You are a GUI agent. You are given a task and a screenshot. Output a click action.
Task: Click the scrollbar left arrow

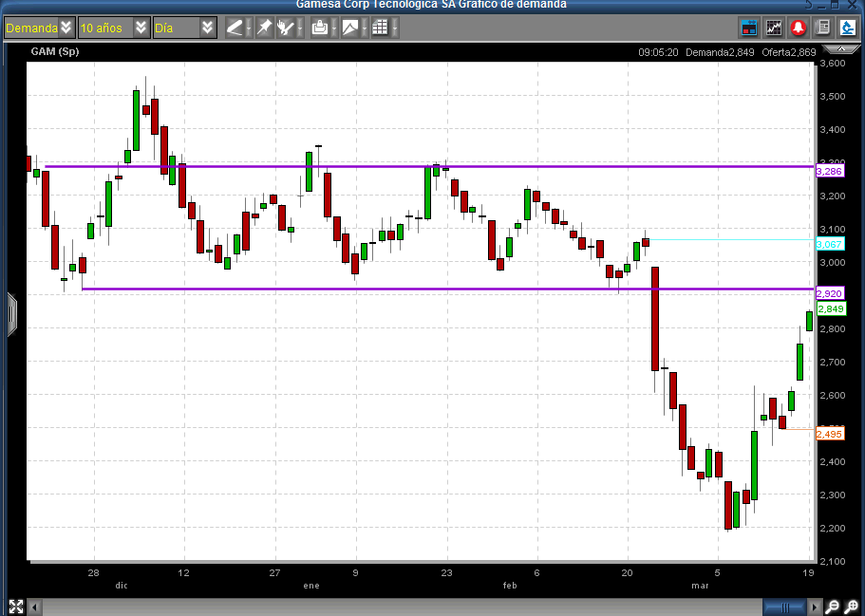[35, 607]
